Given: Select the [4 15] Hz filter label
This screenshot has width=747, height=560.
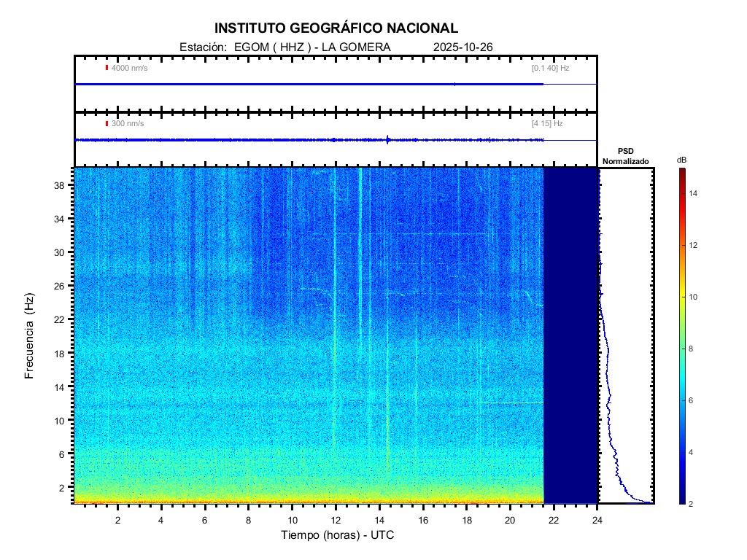Looking at the screenshot, I should [x=547, y=123].
